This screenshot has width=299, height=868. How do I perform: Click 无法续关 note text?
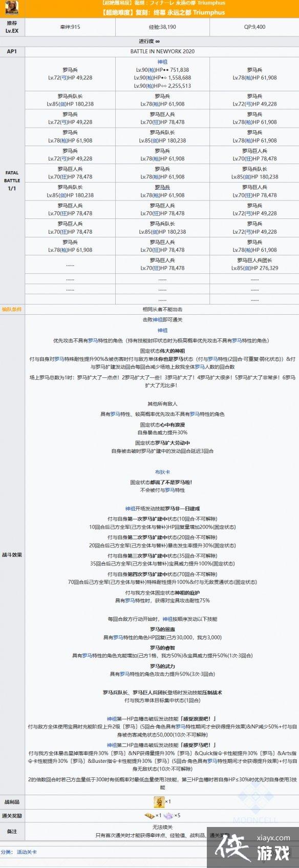[x=162, y=827]
